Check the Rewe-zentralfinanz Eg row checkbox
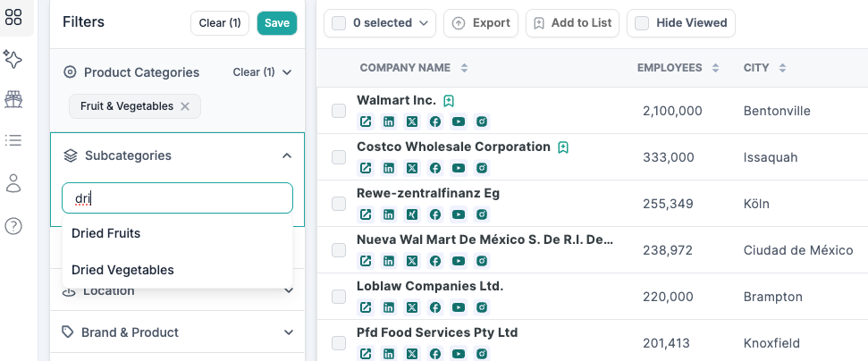Screen dimensions: 868x361 pyautogui.click(x=339, y=204)
